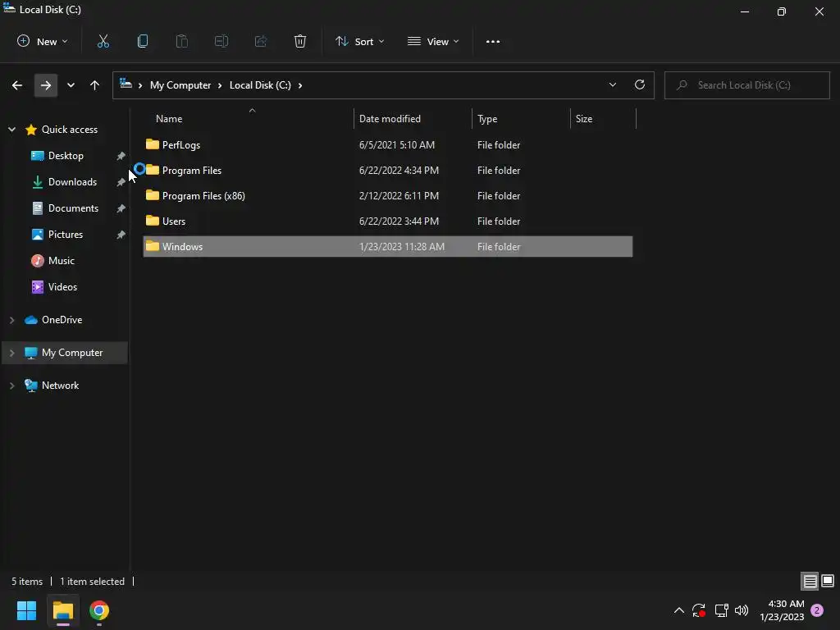Switch to details view layout icon

coord(810,581)
